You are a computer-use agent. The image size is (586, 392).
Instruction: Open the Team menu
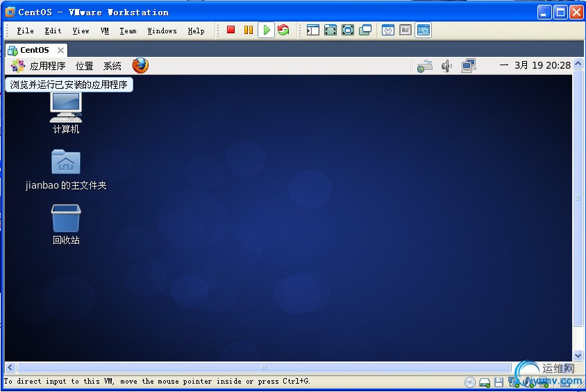(x=128, y=31)
